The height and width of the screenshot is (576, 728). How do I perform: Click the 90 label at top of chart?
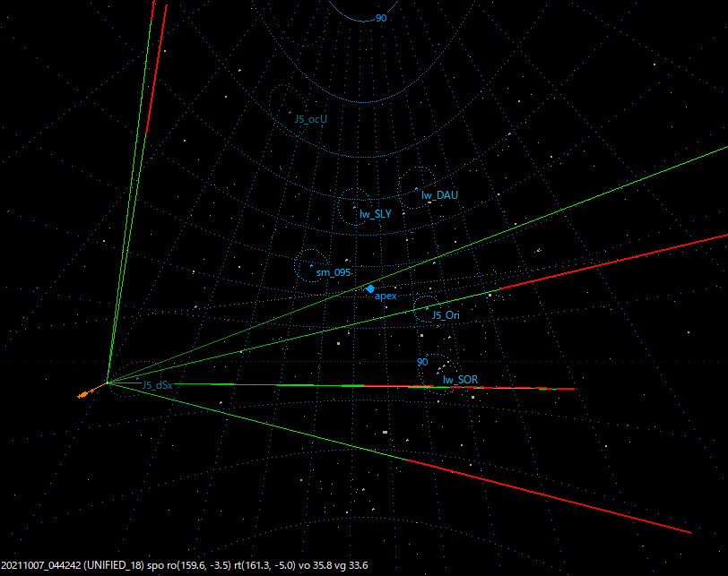tap(380, 16)
